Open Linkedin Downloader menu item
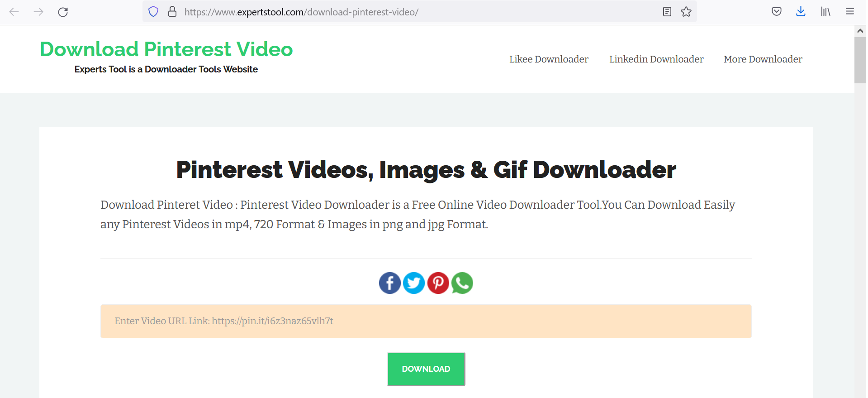Screen dimensions: 868x398 [x=656, y=59]
